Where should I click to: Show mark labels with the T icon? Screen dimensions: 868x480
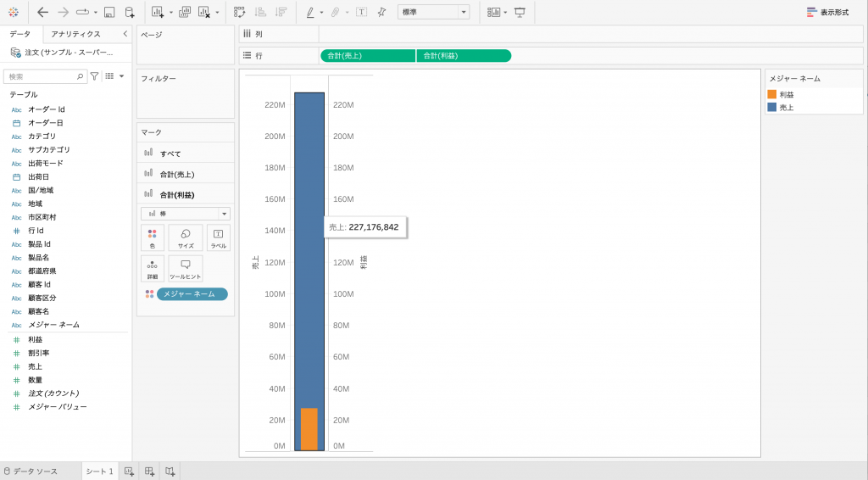pyautogui.click(x=361, y=12)
